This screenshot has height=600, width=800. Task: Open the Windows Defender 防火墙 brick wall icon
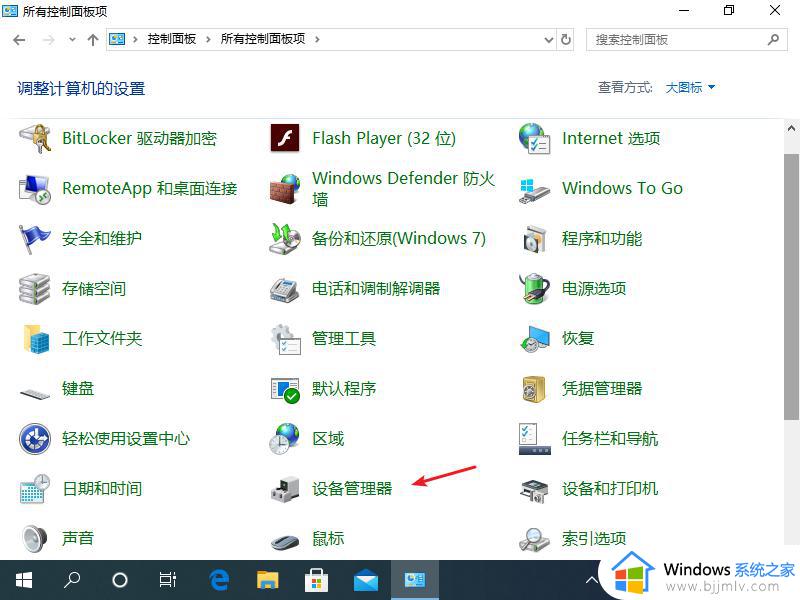[x=285, y=189]
